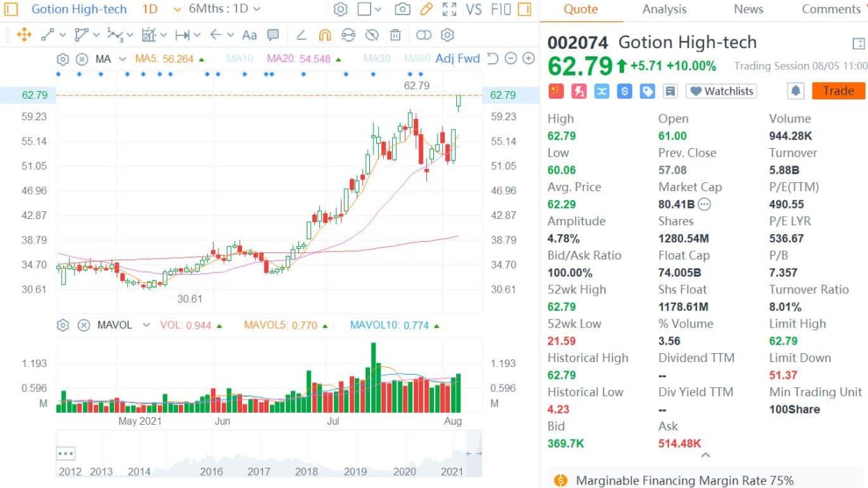Switch to the Analysis tab

664,9
